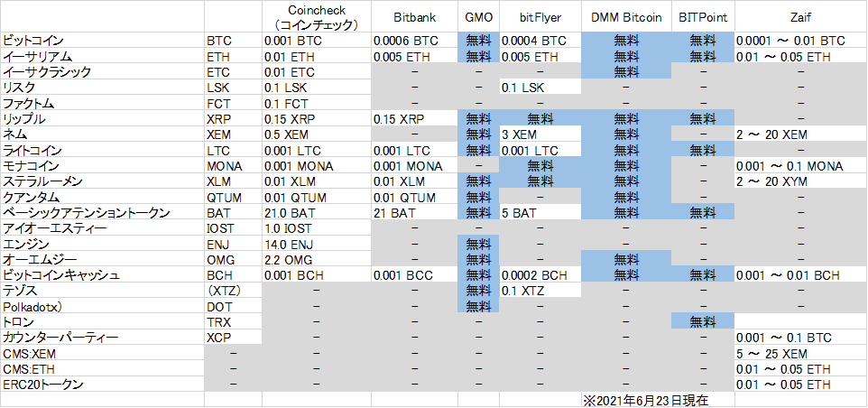Click the QTUM ticker symbol cell
Image resolution: width=868 pixels, height=408 pixels.
click(233, 197)
